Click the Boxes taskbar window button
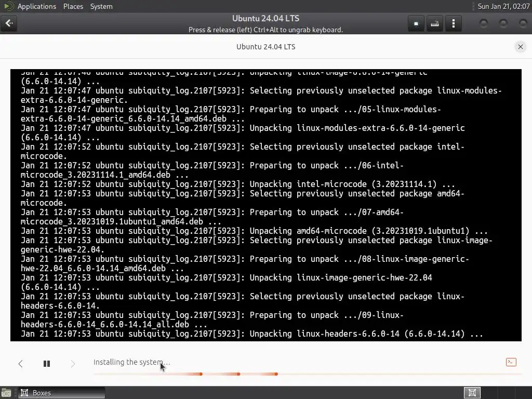This screenshot has height=399, width=532. (61, 393)
